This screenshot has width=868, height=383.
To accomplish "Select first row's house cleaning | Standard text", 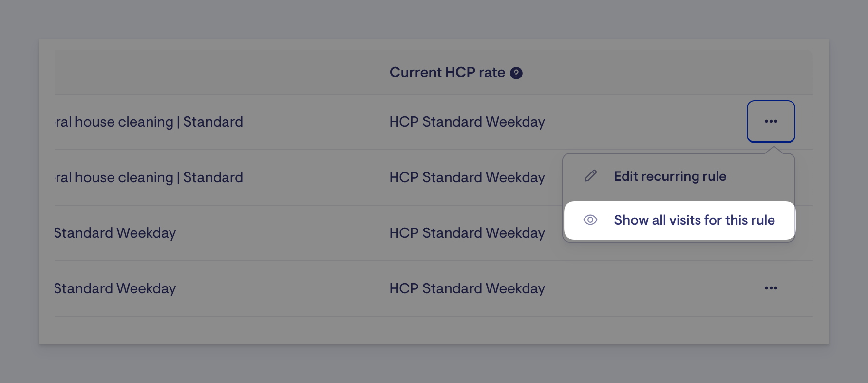I will click(149, 122).
